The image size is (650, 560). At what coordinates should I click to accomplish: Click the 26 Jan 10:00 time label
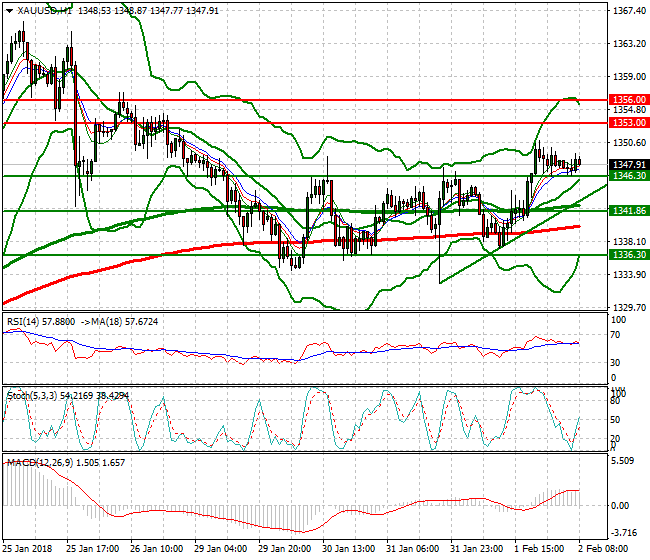coord(156,549)
